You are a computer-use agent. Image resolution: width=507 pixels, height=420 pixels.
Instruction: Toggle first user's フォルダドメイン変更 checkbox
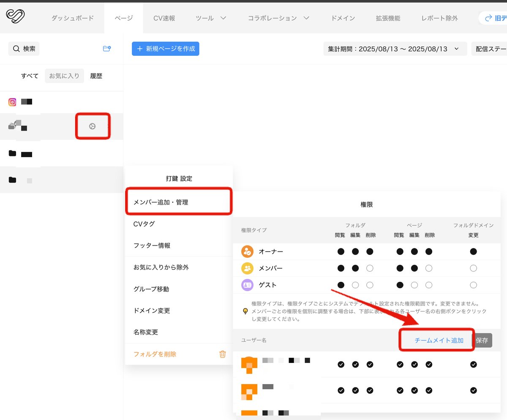tap(474, 364)
